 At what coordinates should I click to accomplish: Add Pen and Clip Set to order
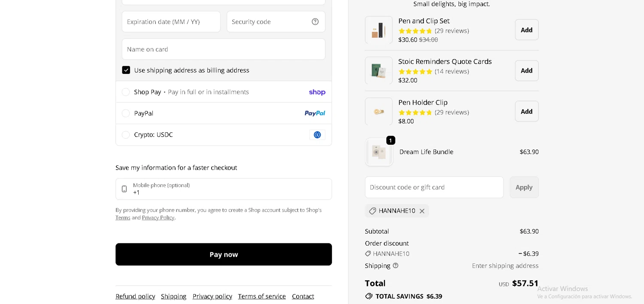(x=526, y=30)
